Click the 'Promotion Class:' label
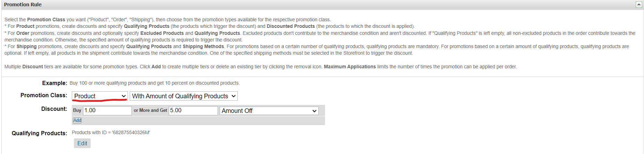This screenshot has width=644, height=154. [x=44, y=95]
